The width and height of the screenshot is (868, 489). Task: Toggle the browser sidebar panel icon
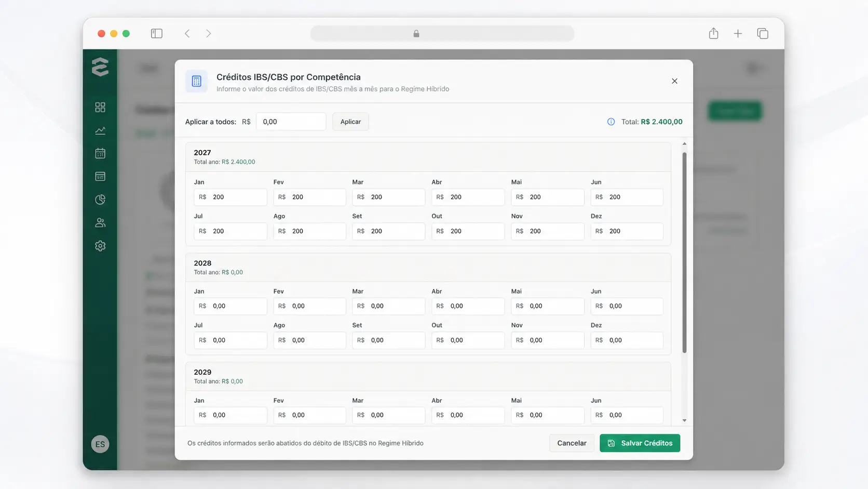coord(157,33)
